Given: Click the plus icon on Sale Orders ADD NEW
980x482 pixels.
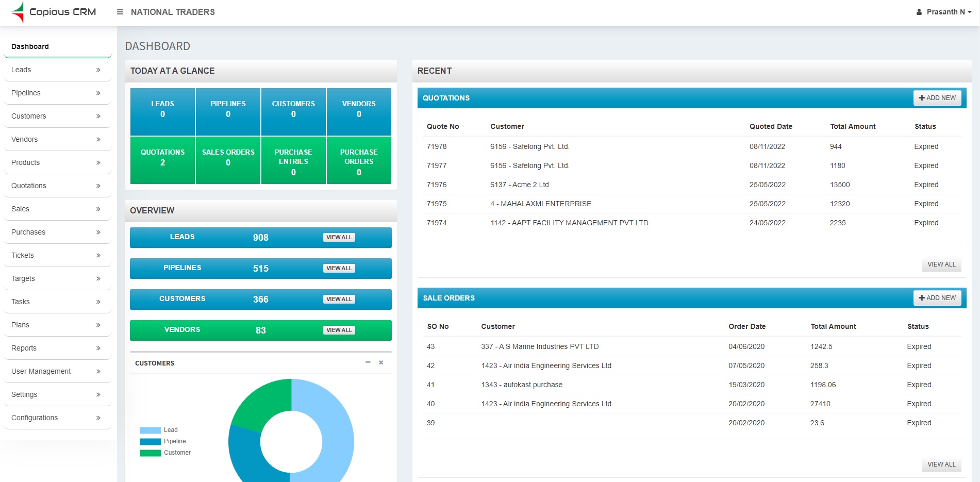Looking at the screenshot, I should (922, 297).
